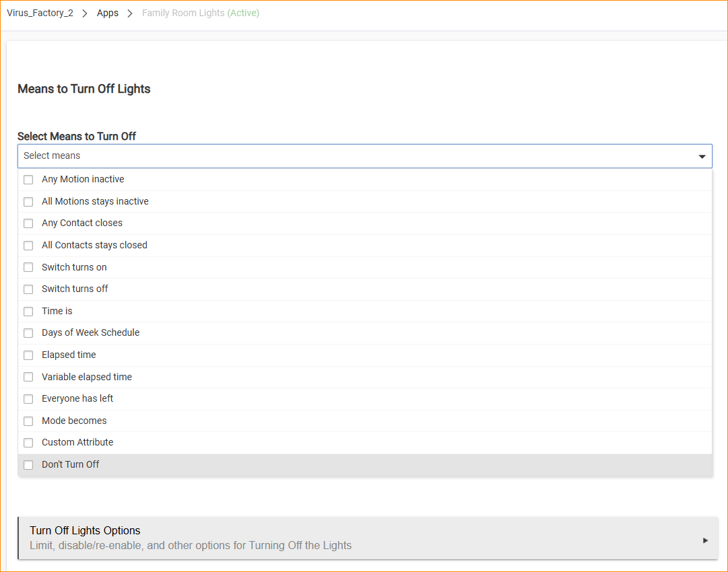Tick the 'All Motions stays inactive' checkbox
Viewport: 728px width, 572px height.
(28, 202)
